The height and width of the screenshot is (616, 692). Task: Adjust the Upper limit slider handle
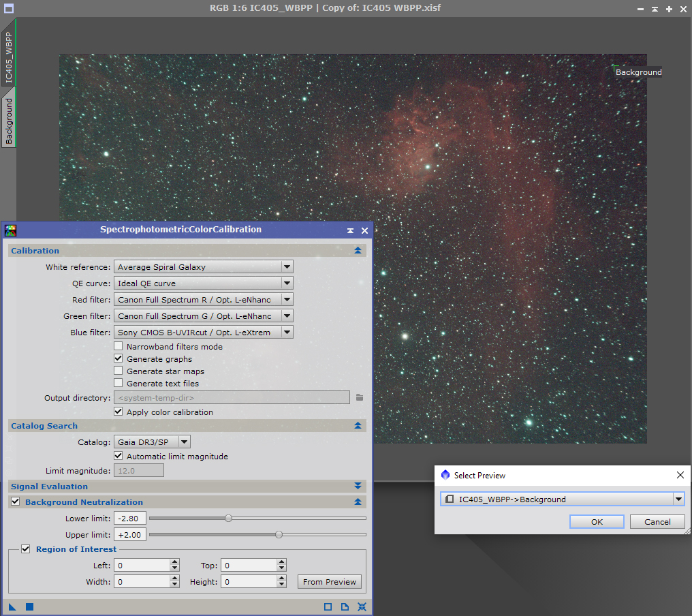[x=279, y=535]
